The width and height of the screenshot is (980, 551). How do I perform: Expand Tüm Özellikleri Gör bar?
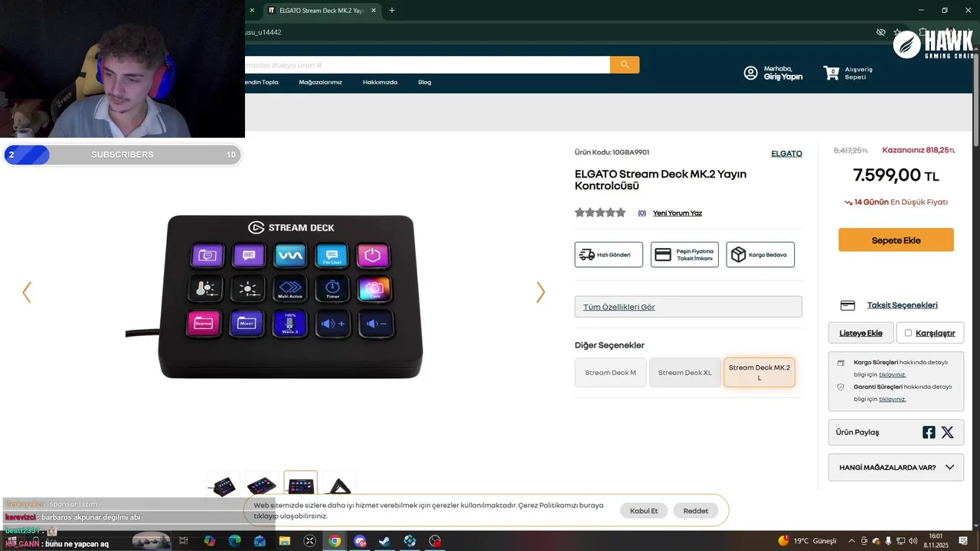coord(688,307)
